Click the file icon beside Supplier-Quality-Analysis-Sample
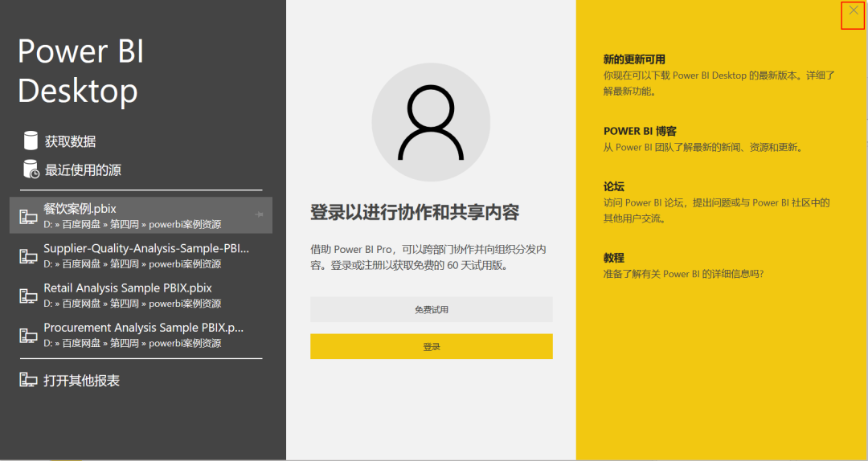Viewport: 868px width, 461px height. point(28,256)
